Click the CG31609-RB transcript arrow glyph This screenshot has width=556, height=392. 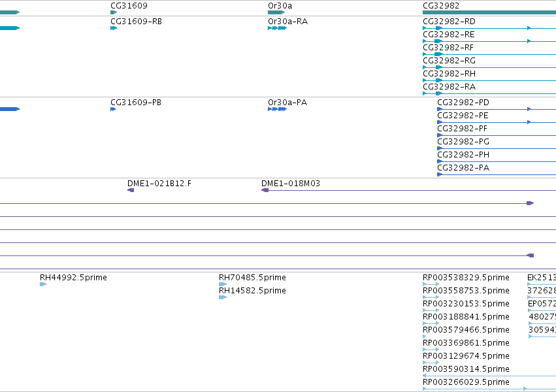(x=114, y=28)
